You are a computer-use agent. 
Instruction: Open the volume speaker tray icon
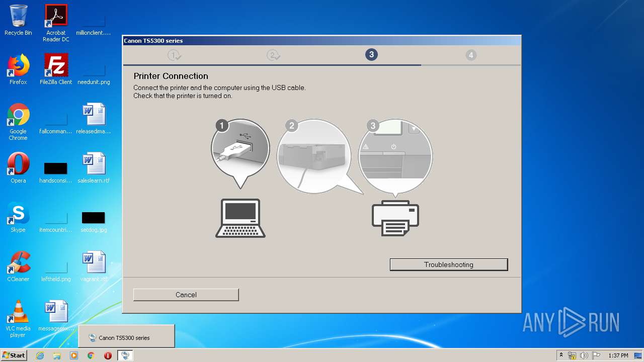point(584,355)
